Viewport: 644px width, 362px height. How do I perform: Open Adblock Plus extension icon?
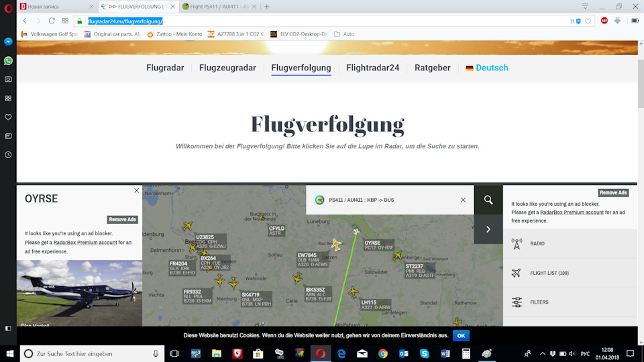point(604,21)
